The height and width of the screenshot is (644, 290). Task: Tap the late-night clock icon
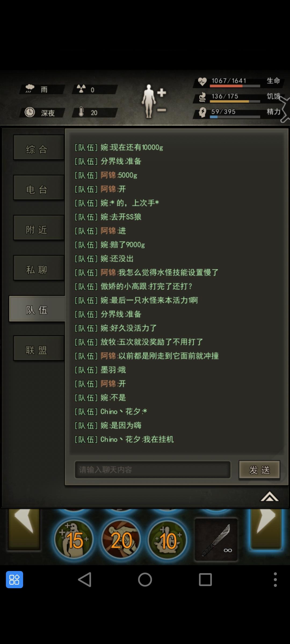30,112
